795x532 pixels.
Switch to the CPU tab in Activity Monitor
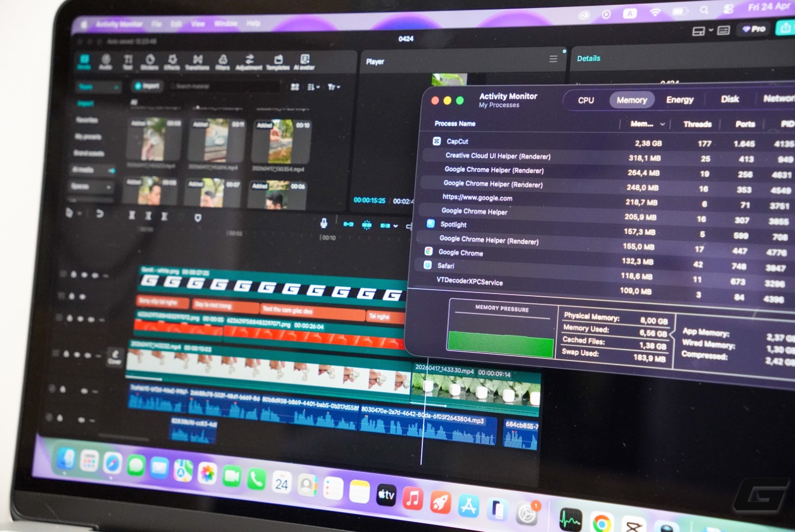click(x=586, y=100)
